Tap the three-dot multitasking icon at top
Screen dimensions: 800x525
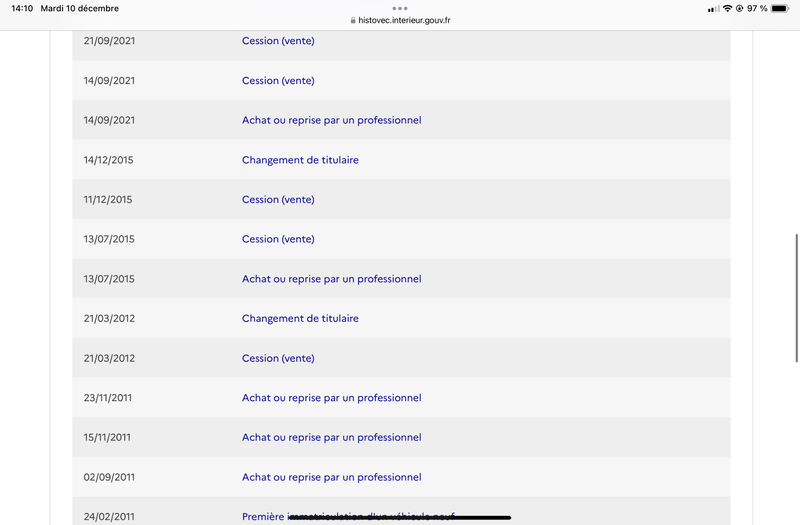click(400, 8)
